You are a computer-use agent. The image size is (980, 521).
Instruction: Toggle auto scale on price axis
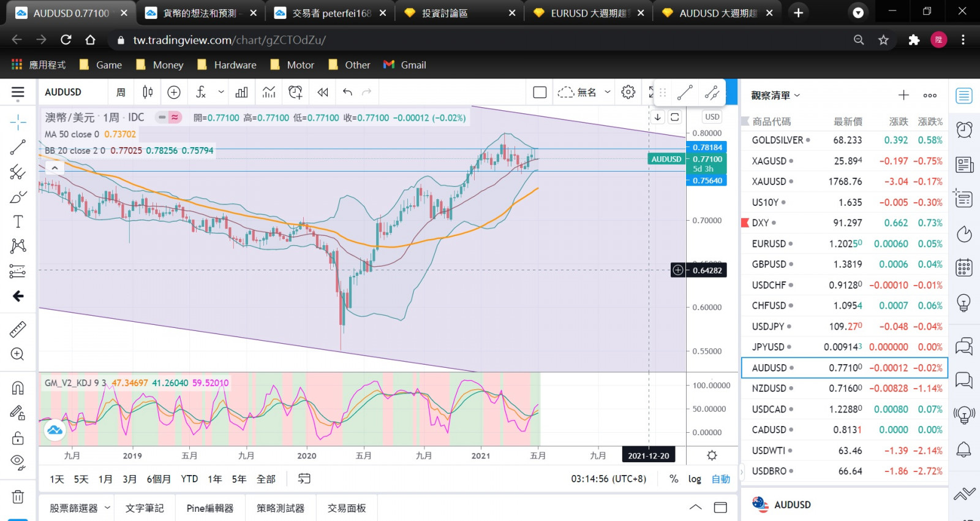[720, 479]
